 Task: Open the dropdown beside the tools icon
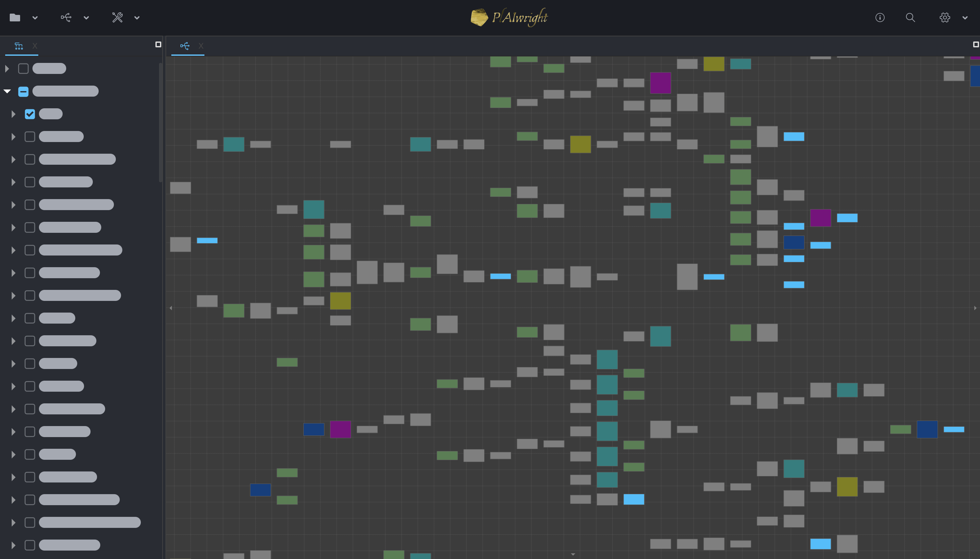coord(136,18)
